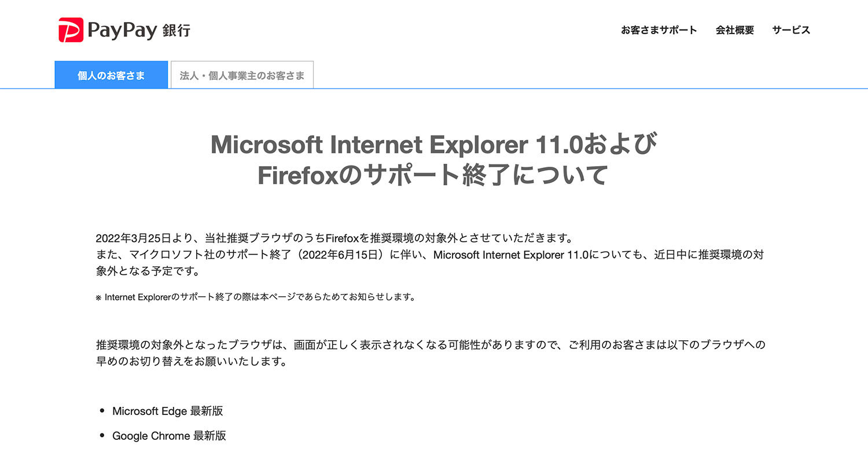Click the 銀行 text beside the logo

176,31
